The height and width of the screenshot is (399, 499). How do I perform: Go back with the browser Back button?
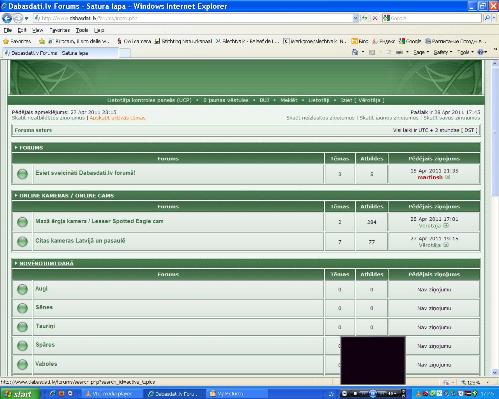pyautogui.click(x=7, y=18)
